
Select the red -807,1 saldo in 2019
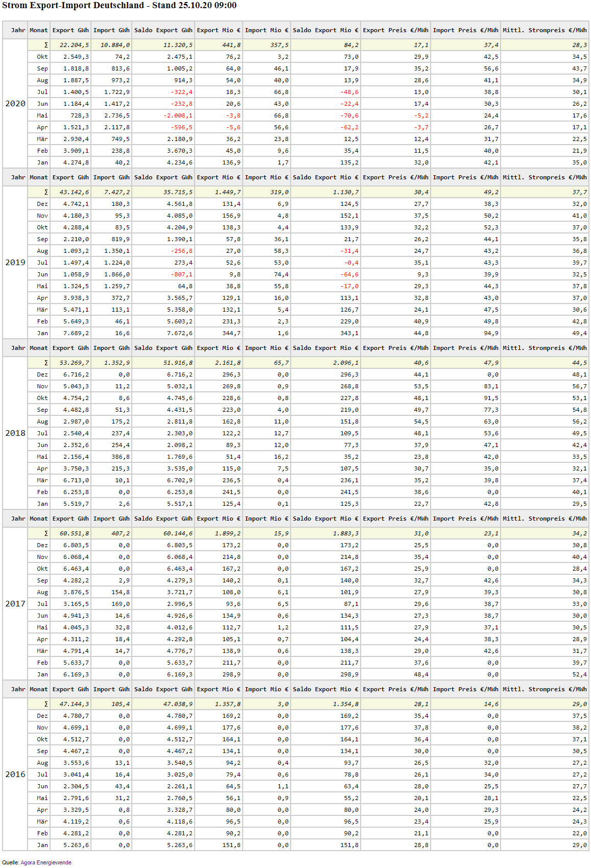(x=182, y=274)
